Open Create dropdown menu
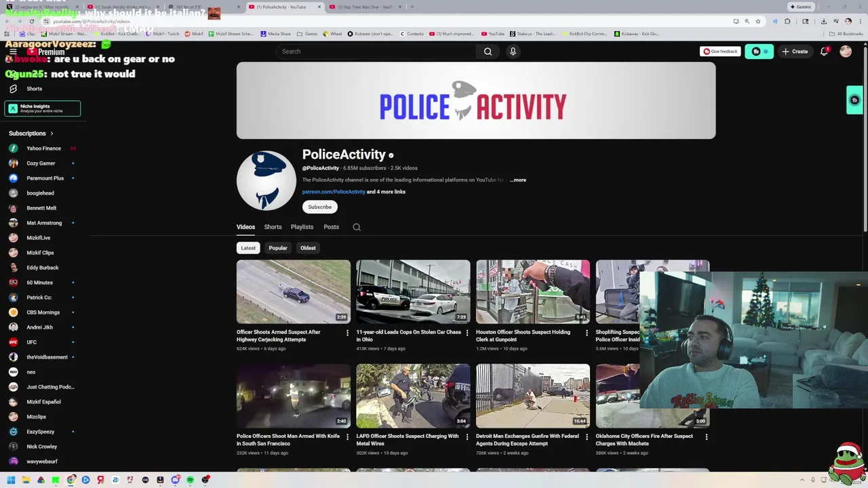This screenshot has width=868, height=488. pyautogui.click(x=795, y=52)
